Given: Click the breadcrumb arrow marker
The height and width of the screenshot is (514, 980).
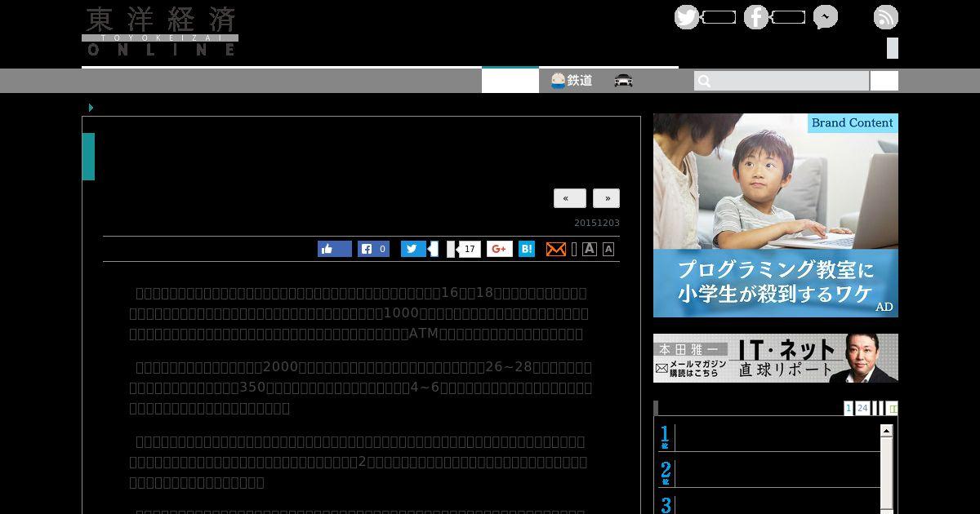Looking at the screenshot, I should [x=91, y=108].
